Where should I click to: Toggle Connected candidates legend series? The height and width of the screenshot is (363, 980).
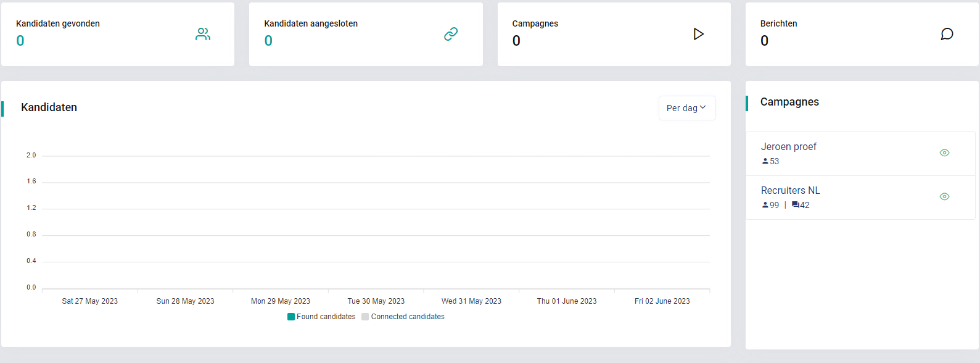(x=403, y=317)
